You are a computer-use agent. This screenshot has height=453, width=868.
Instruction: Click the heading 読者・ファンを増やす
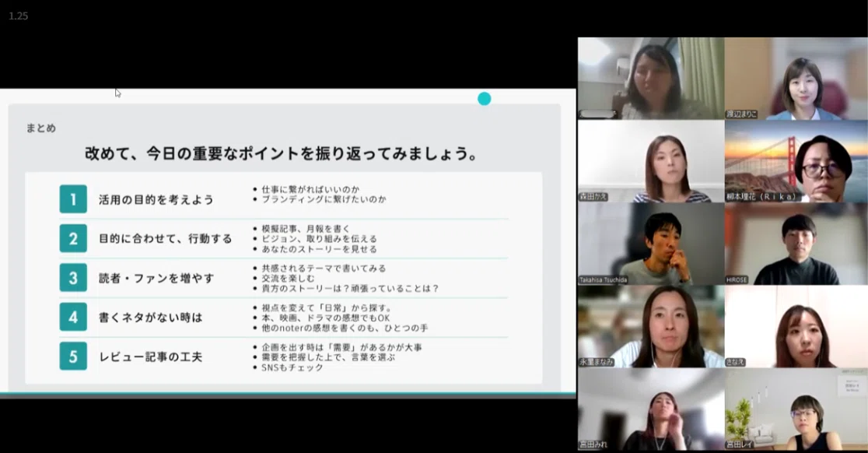tap(156, 278)
